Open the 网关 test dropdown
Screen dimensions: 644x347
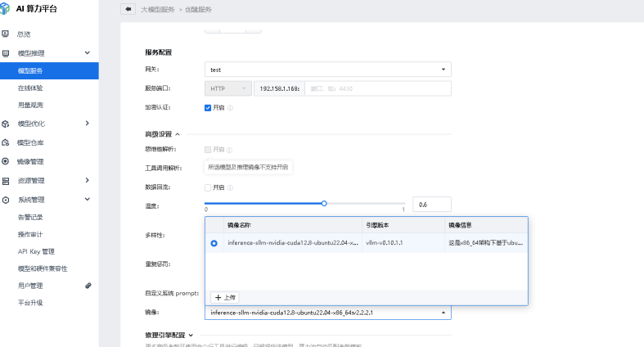pos(327,70)
